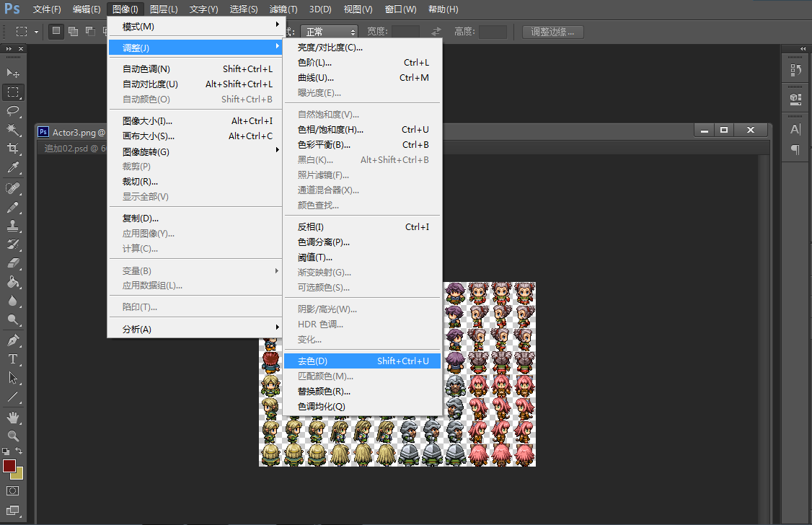Click the 宽度 input field
This screenshot has width=812, height=525.
(x=405, y=32)
